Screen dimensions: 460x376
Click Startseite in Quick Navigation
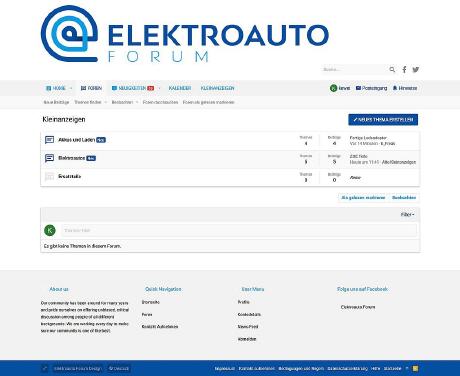(x=151, y=302)
